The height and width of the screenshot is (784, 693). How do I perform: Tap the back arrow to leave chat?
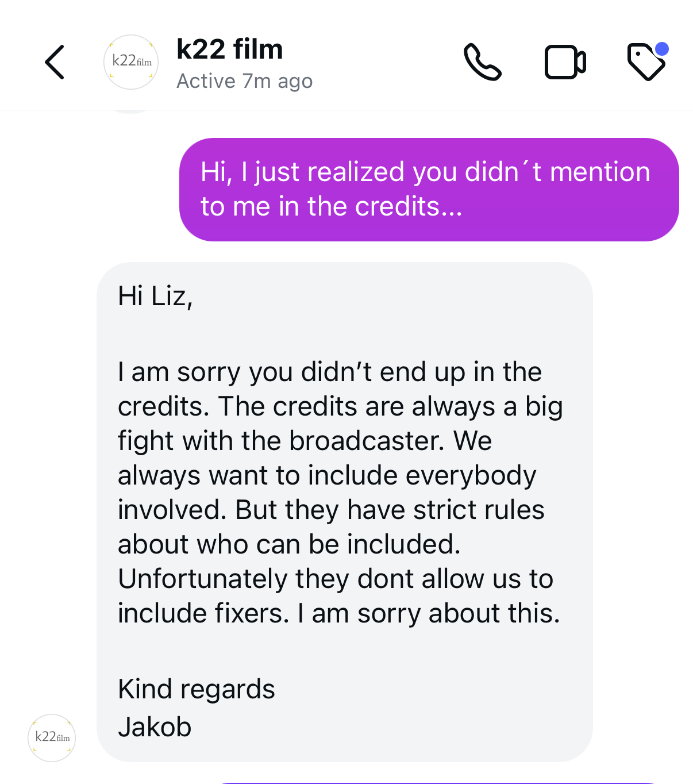[55, 62]
